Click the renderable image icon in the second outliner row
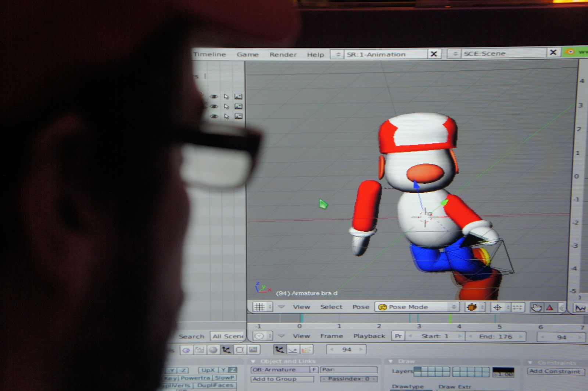Screen dimensions: 588x391 [x=239, y=107]
